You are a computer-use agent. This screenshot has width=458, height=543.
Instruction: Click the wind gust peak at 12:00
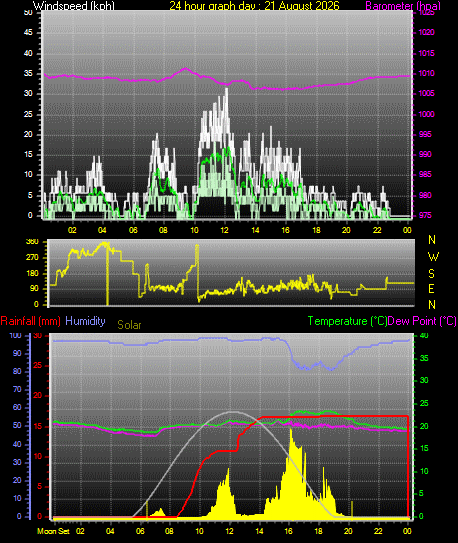click(226, 89)
